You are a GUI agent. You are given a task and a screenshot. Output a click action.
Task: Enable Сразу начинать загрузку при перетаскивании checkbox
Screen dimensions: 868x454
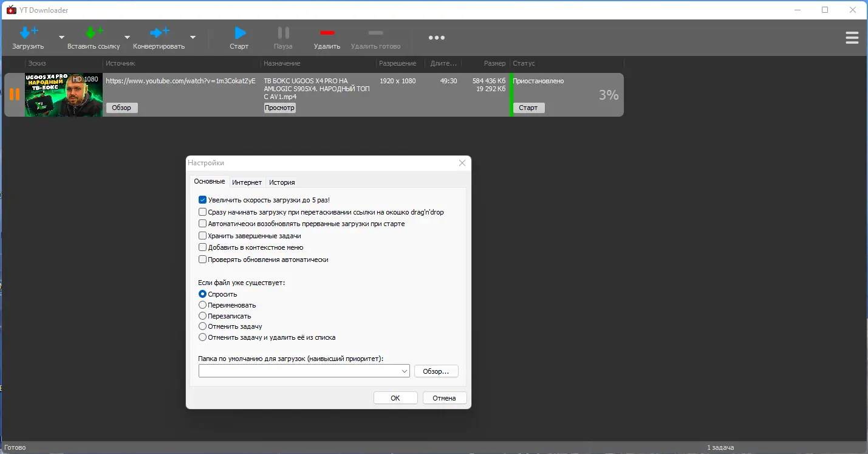pyautogui.click(x=203, y=212)
